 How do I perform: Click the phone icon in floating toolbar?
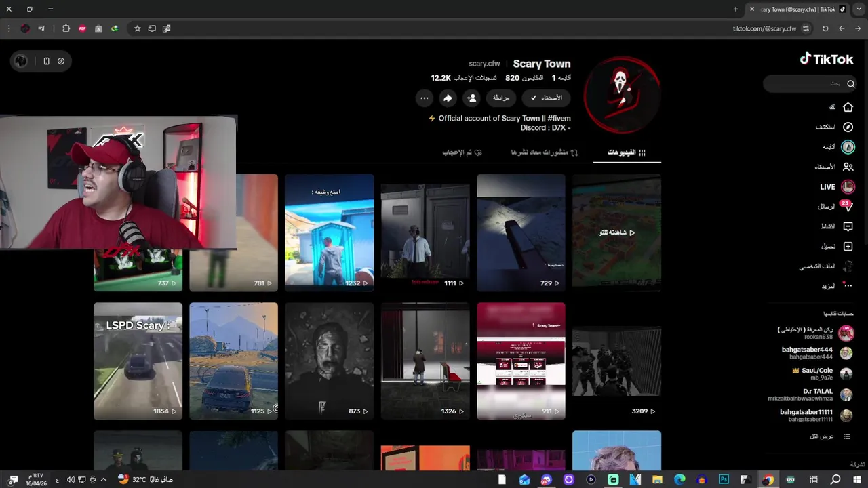pyautogui.click(x=46, y=61)
